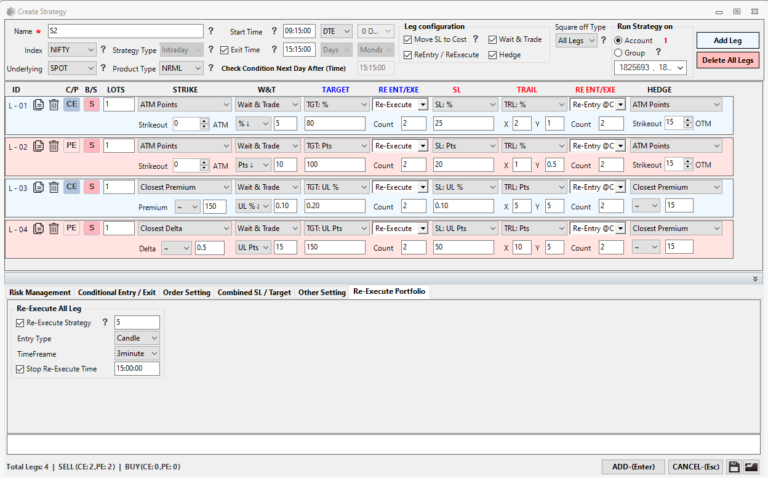
Task: Select the Group radio button
Action: pos(619,52)
